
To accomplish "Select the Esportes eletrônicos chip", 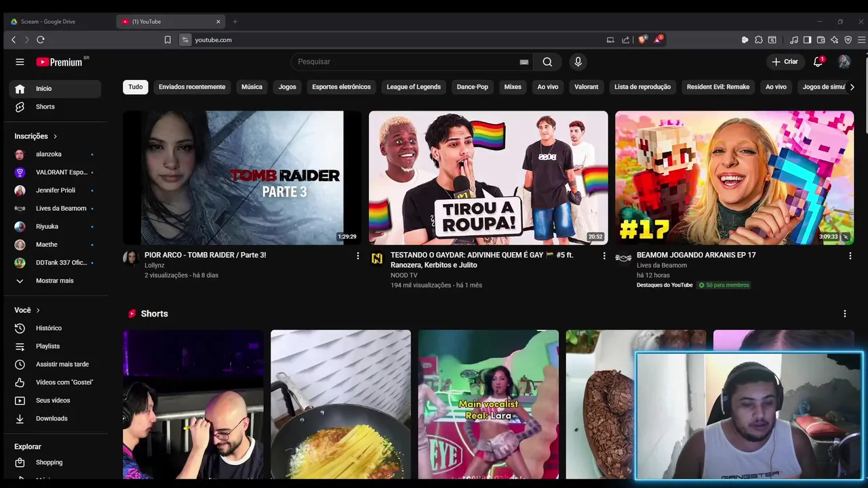I will click(341, 87).
